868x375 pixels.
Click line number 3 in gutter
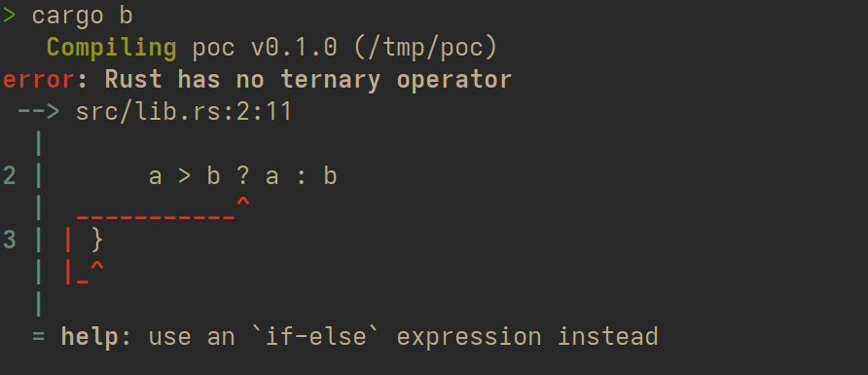(10, 241)
